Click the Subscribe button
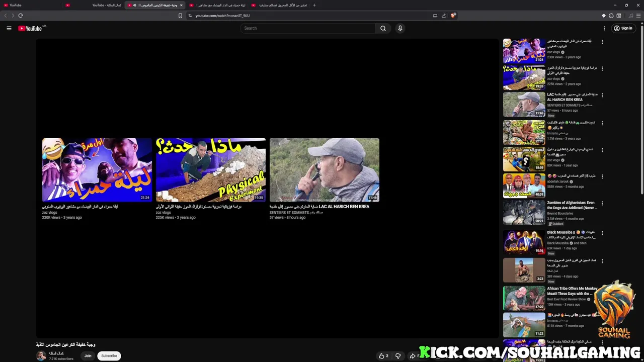Screen dimensions: 644x362 click(109, 356)
